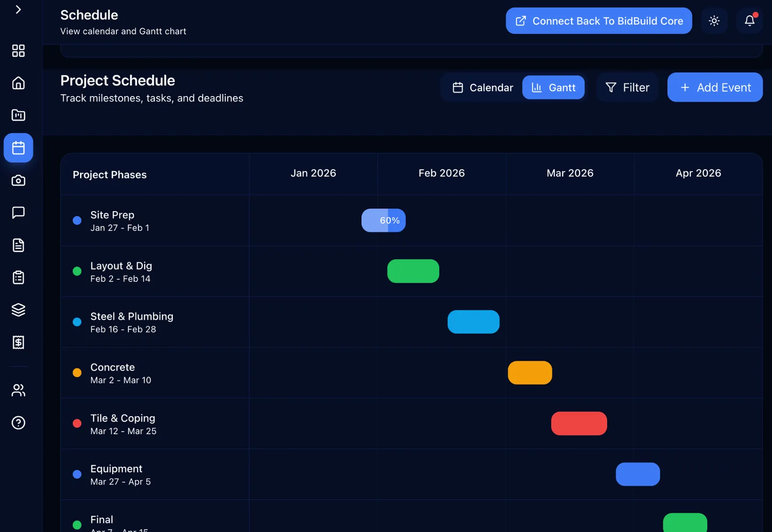Screen dimensions: 772x532
Task: Click the green Layout & Dig bar
Action: tap(413, 271)
